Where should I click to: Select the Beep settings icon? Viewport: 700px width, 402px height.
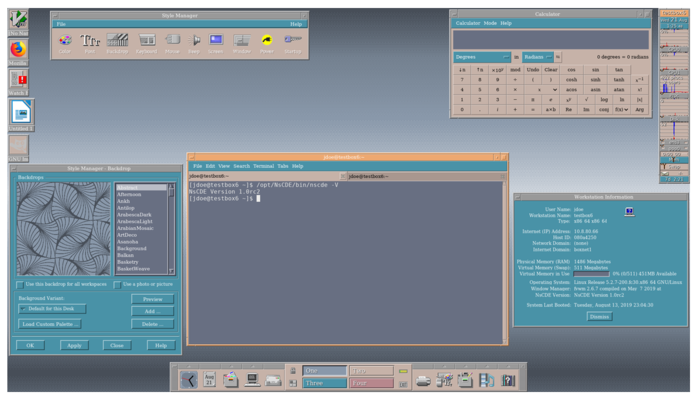pos(196,40)
